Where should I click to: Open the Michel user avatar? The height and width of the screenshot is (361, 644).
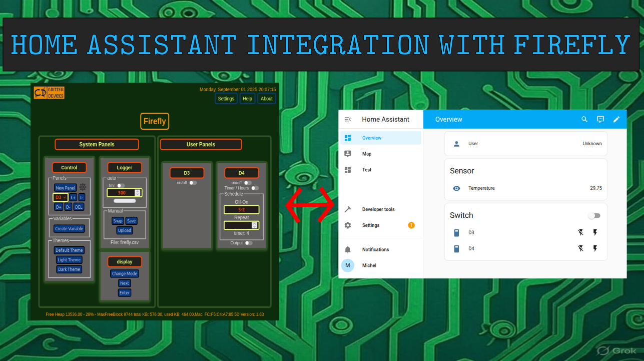tap(348, 265)
